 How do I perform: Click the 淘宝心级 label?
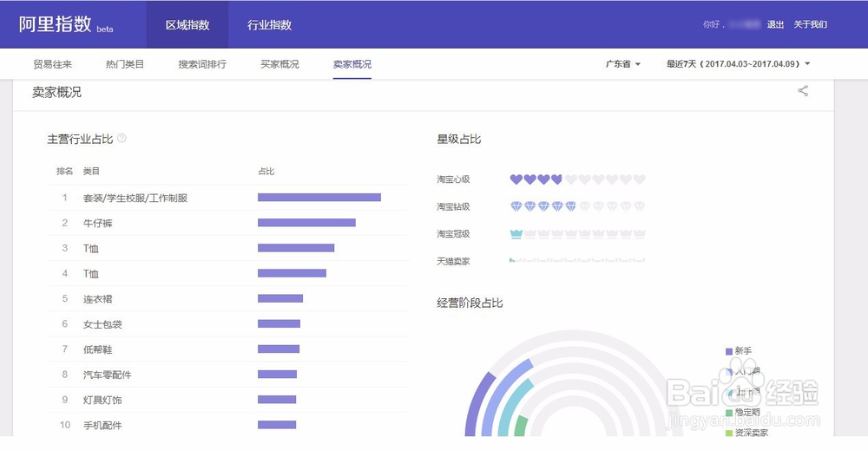coord(453,179)
